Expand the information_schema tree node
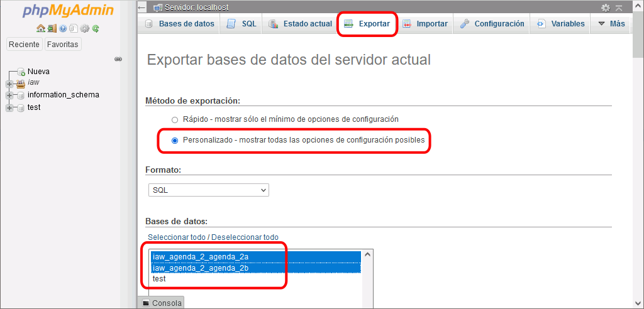Screen dimensions: 644x309 coord(9,95)
